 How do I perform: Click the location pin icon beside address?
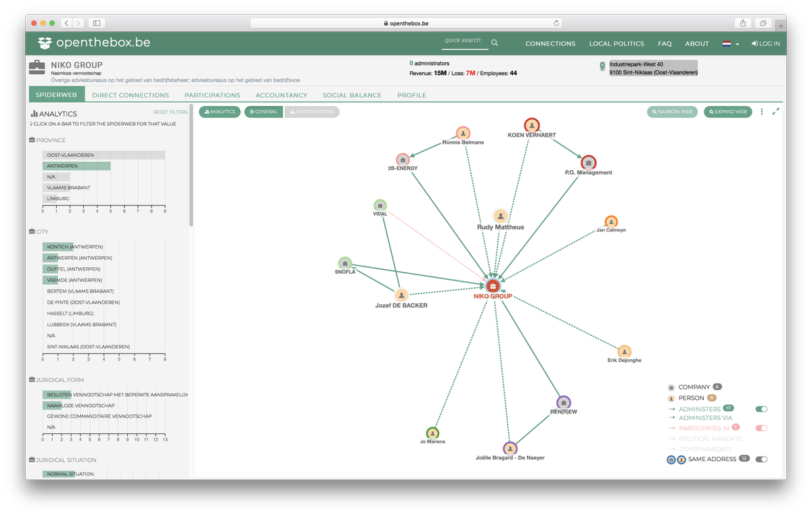[x=602, y=67]
